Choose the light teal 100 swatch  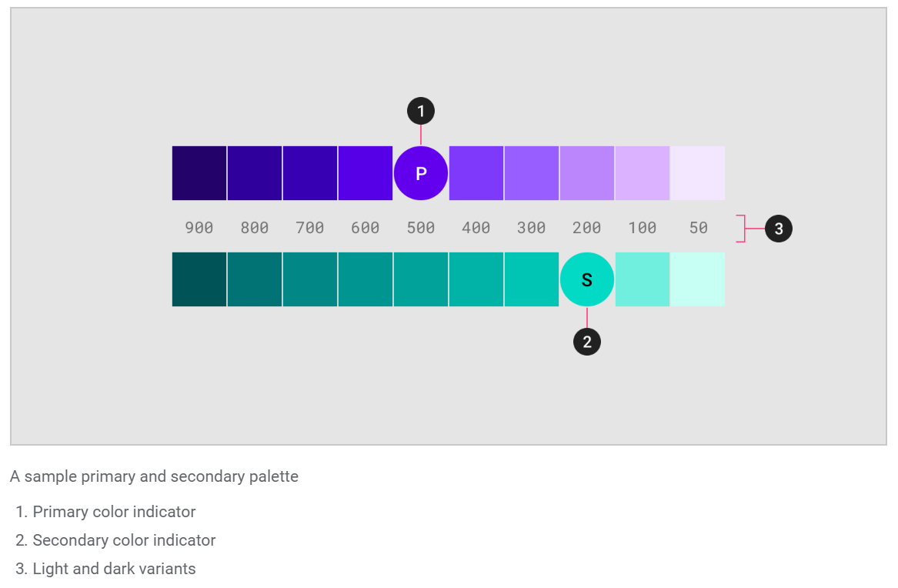643,279
